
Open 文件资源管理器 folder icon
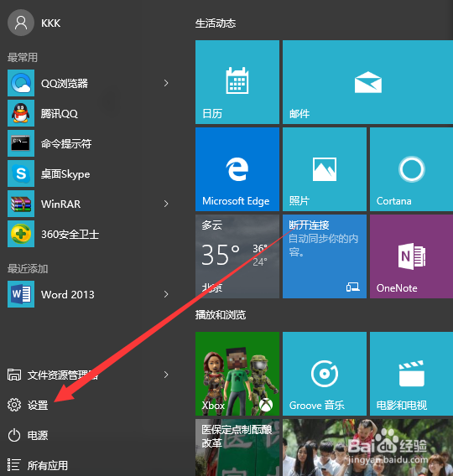coord(14,375)
